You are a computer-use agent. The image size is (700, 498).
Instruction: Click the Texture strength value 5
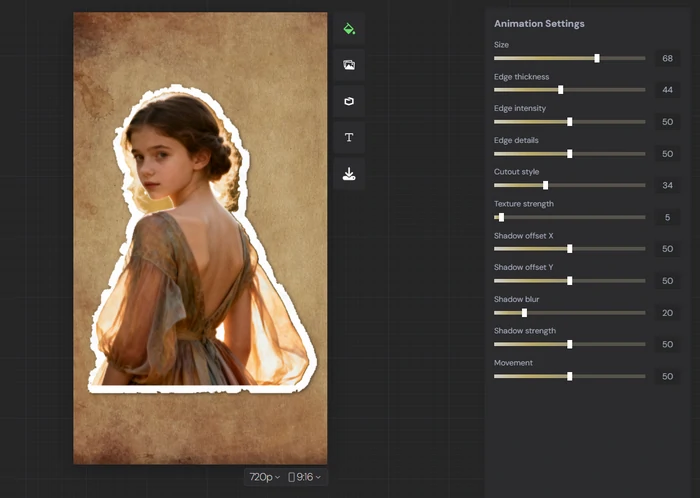(667, 217)
